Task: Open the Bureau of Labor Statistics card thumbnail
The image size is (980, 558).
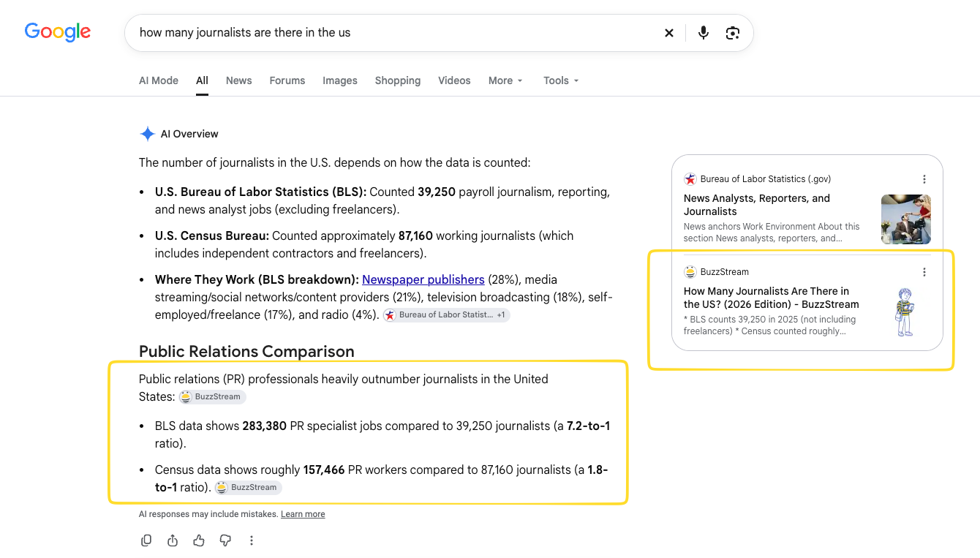Action: (x=906, y=219)
